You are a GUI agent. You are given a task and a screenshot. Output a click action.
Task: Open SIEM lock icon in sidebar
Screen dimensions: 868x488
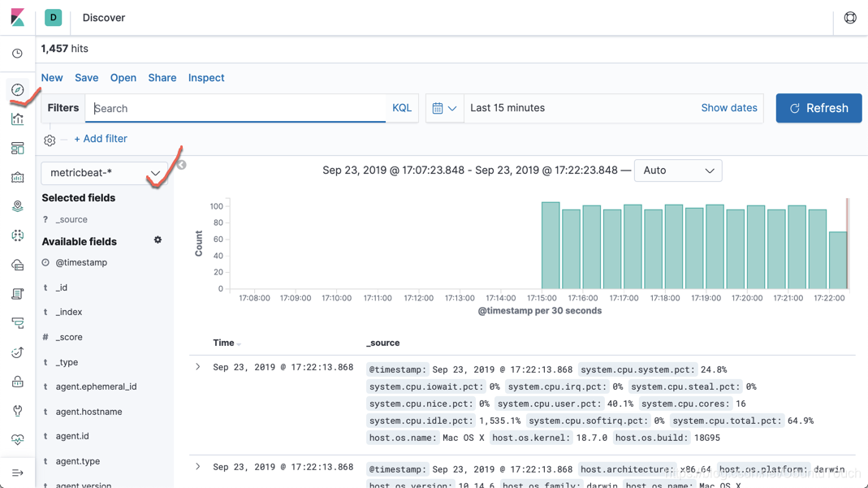point(18,382)
